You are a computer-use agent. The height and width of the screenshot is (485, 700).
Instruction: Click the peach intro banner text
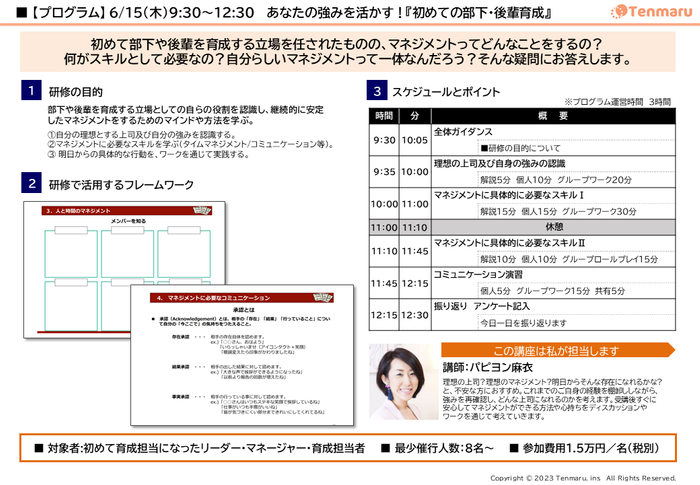tap(347, 51)
